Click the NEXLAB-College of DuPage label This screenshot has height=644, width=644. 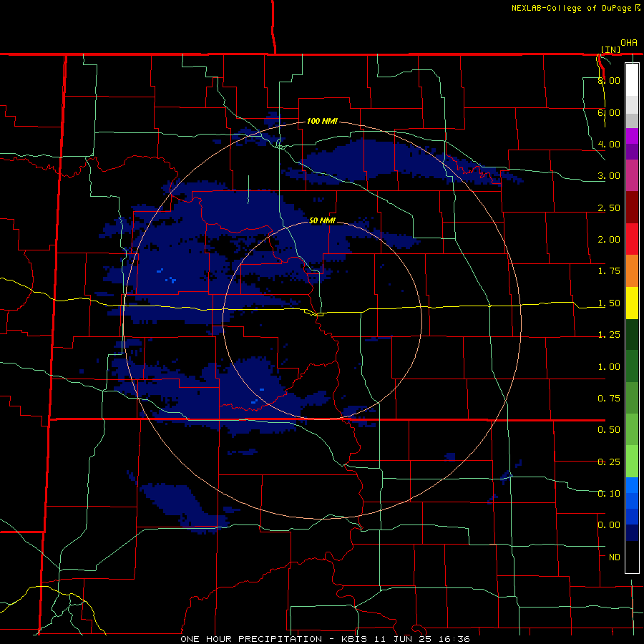571,8
